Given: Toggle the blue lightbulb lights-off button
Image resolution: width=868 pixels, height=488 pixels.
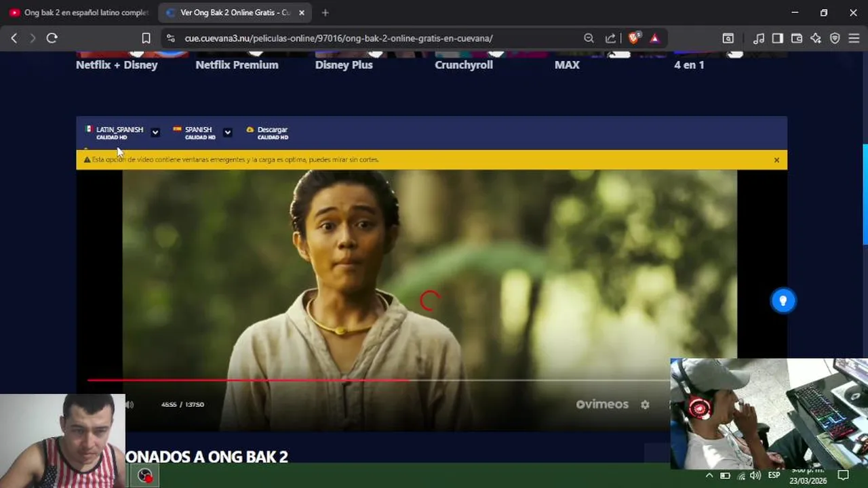Looking at the screenshot, I should [x=783, y=301].
